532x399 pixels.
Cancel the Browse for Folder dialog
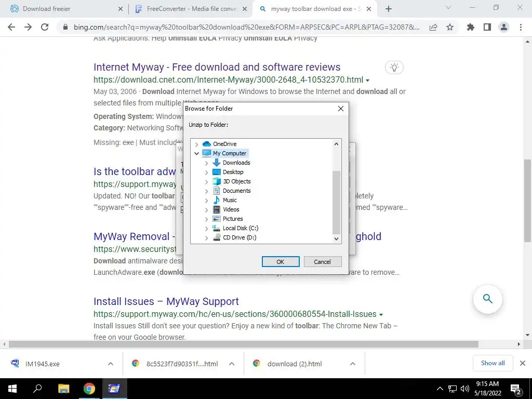[x=322, y=262]
